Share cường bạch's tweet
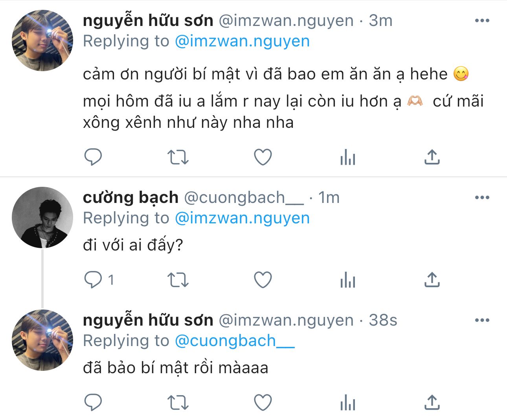Screen dimensions: 507x420 [x=432, y=280]
